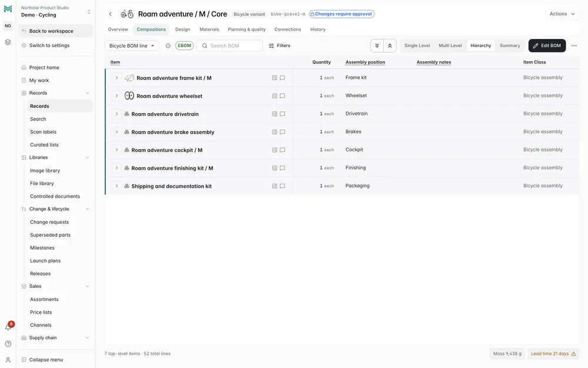The width and height of the screenshot is (588, 368).
Task: Switch to the Overview tab
Action: pyautogui.click(x=118, y=29)
